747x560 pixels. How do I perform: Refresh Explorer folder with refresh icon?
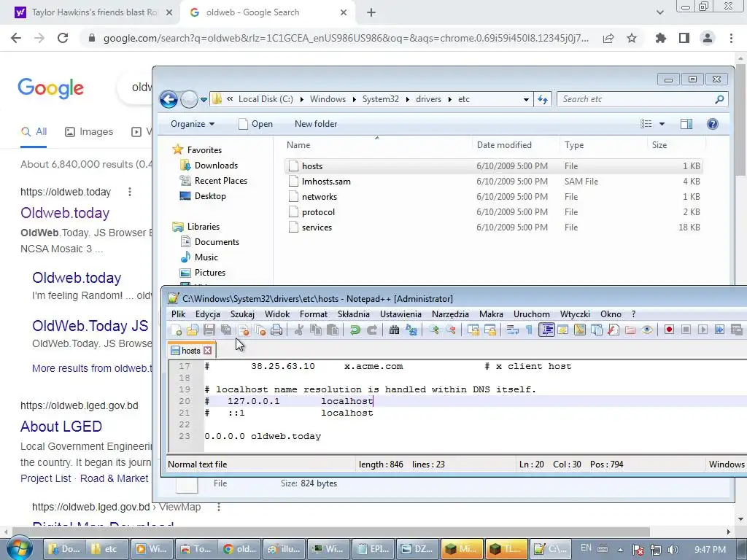coord(543,99)
